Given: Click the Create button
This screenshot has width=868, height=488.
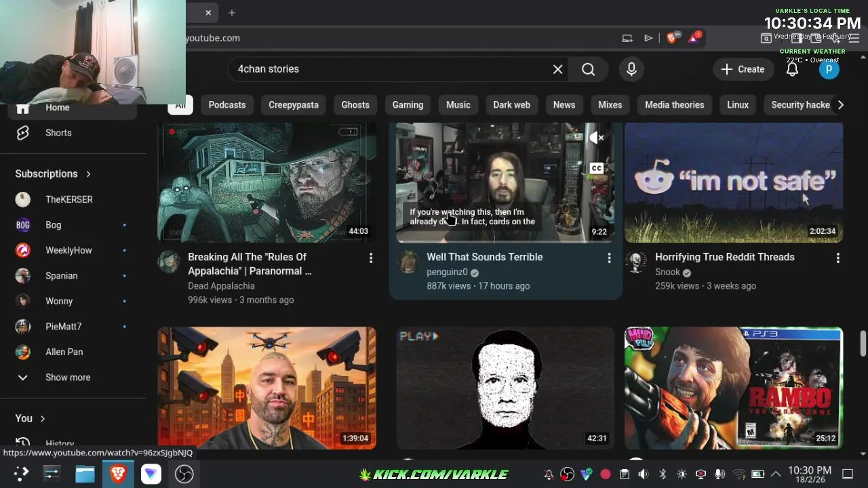Looking at the screenshot, I should [743, 69].
